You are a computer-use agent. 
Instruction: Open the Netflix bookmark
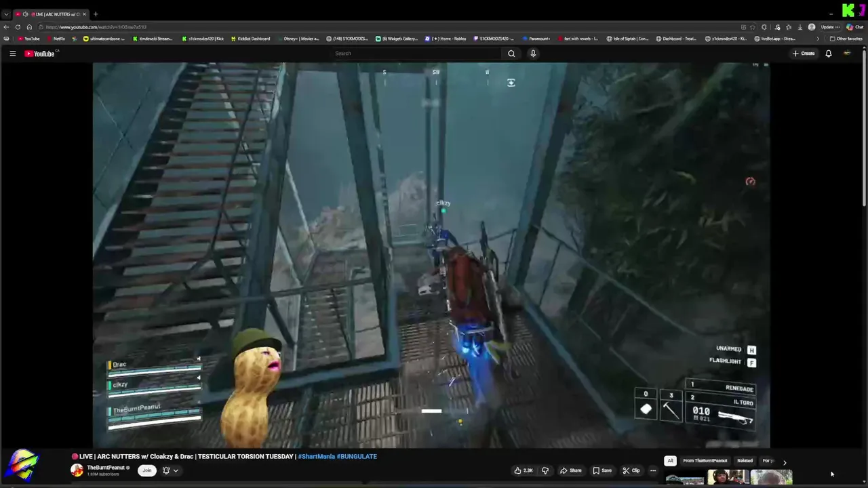pos(56,39)
